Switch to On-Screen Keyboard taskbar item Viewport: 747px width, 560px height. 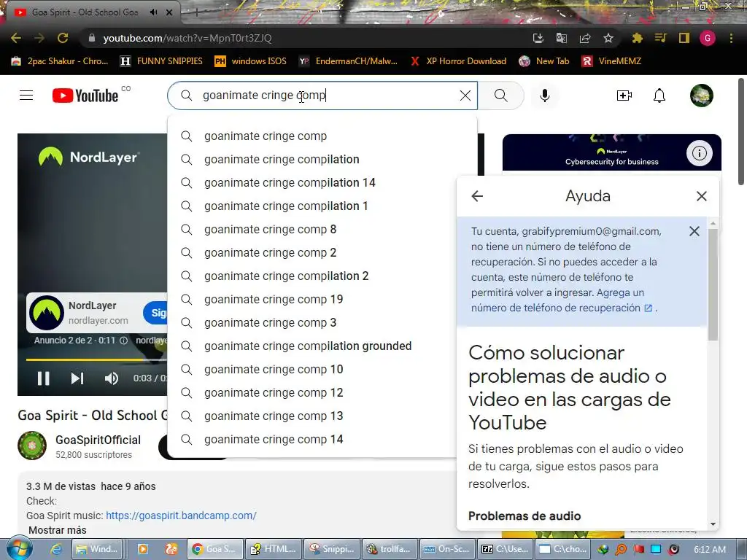(447, 549)
